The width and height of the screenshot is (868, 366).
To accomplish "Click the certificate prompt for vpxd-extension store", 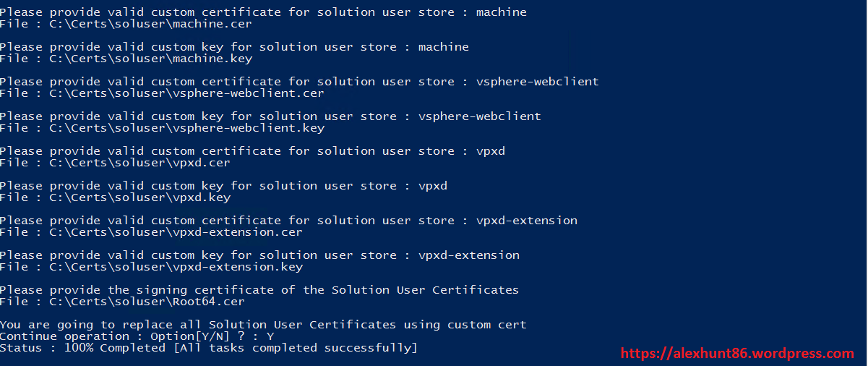I will [x=288, y=221].
